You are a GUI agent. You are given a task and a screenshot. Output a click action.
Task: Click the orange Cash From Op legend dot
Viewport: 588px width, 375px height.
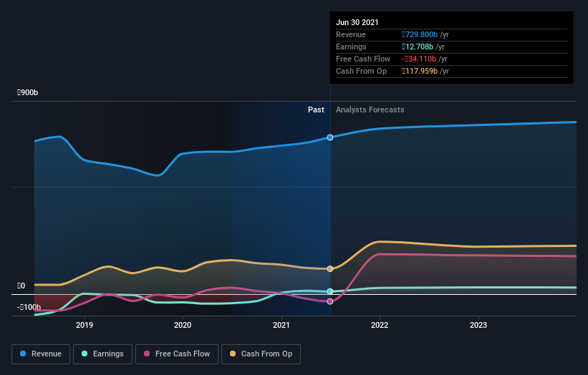(233, 354)
